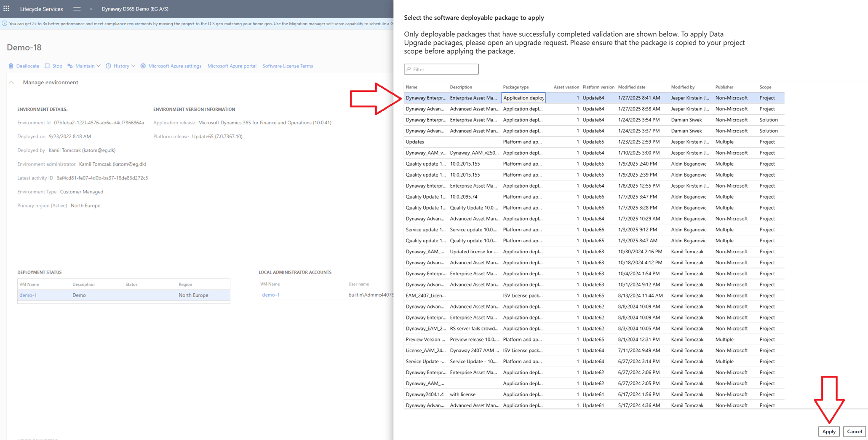
Task: Click the magnifier icon in the Filter box
Action: point(409,69)
